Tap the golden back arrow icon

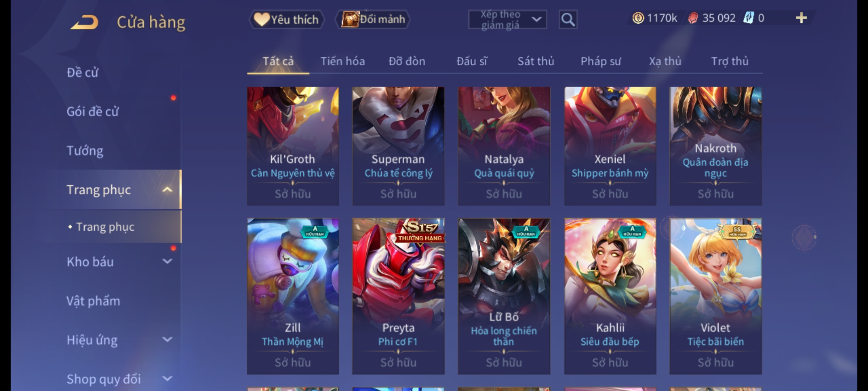pos(84,22)
